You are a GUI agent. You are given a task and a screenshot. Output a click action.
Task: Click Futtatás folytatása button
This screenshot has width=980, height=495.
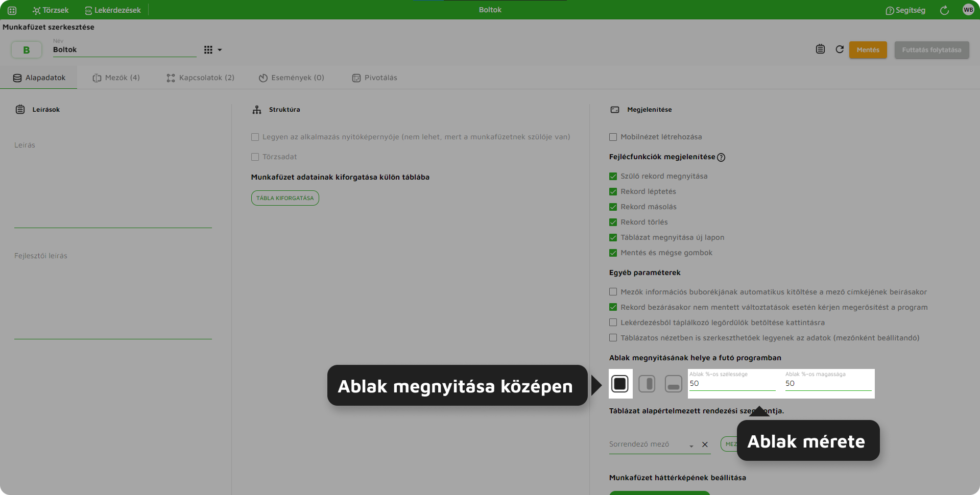(x=931, y=50)
